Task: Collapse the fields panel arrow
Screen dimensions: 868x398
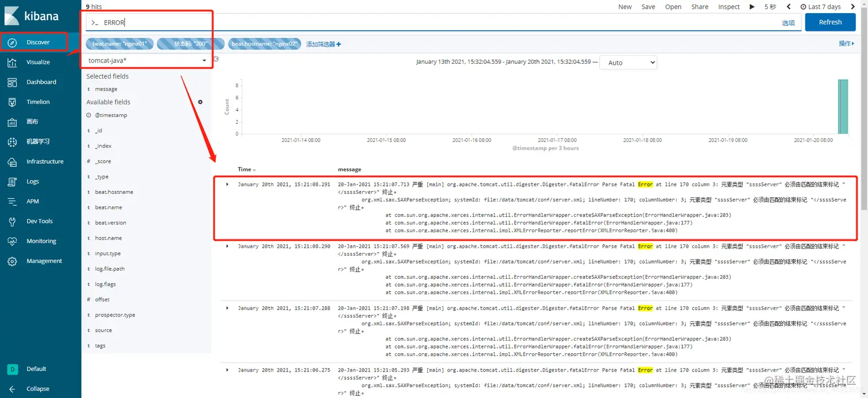Action: pos(216,59)
